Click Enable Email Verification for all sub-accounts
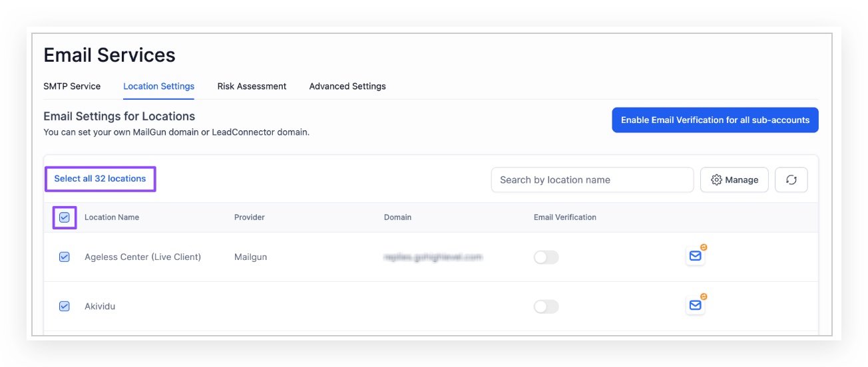868x367 pixels. (715, 120)
